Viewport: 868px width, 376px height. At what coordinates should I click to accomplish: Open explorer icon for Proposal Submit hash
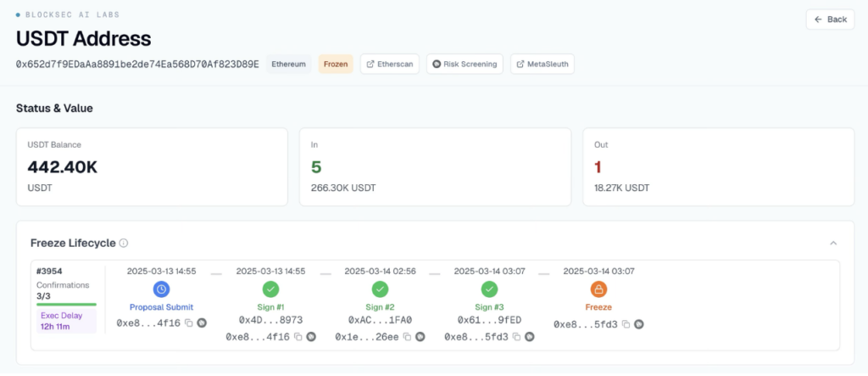[202, 323]
